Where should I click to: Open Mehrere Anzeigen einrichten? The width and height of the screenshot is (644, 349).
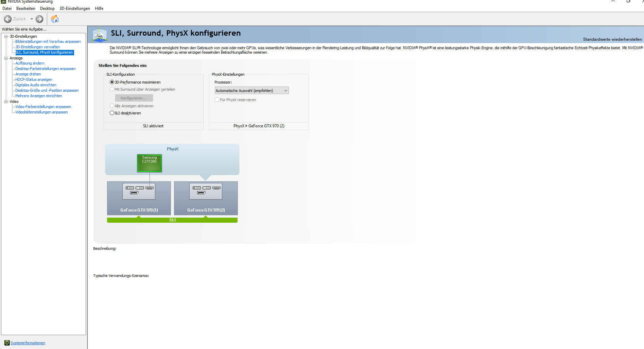tap(39, 96)
